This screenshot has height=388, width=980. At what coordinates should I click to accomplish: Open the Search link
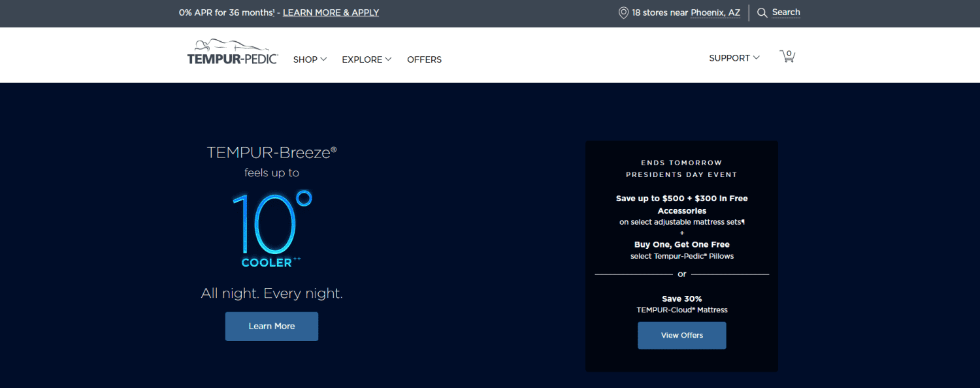point(786,12)
